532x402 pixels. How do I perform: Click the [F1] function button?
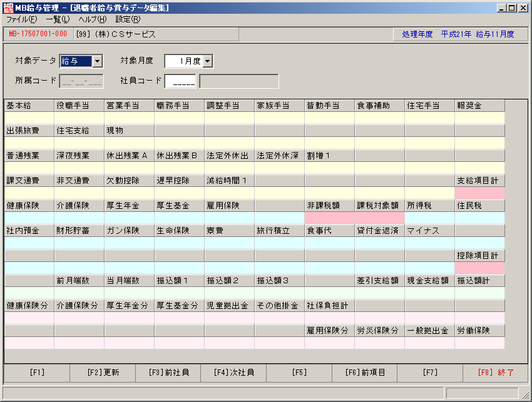37,373
